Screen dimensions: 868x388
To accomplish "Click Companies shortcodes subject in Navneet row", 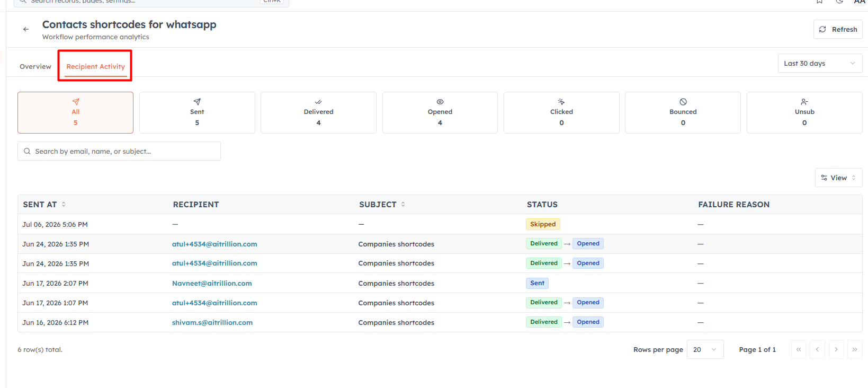I will (396, 283).
